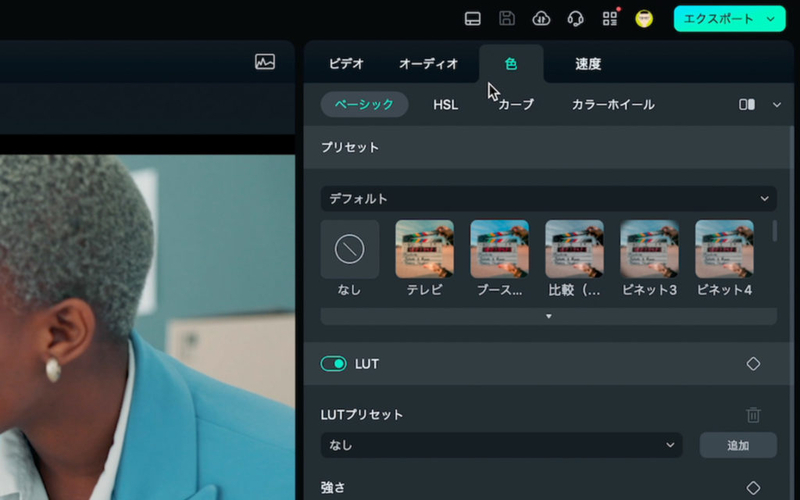Toggle the side-by-side compare view icon
Image resolution: width=800 pixels, height=500 pixels.
(x=747, y=105)
